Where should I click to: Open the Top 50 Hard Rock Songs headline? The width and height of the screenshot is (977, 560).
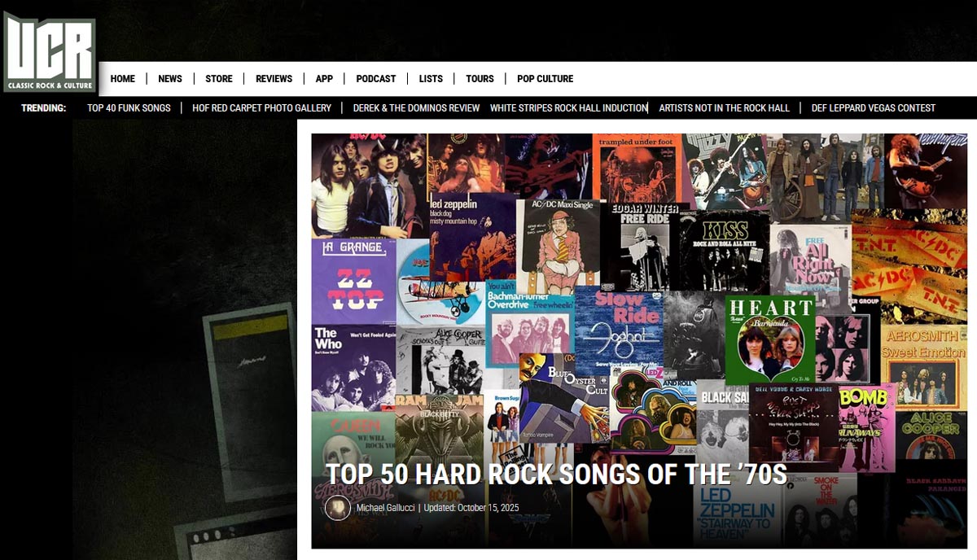pos(556,475)
